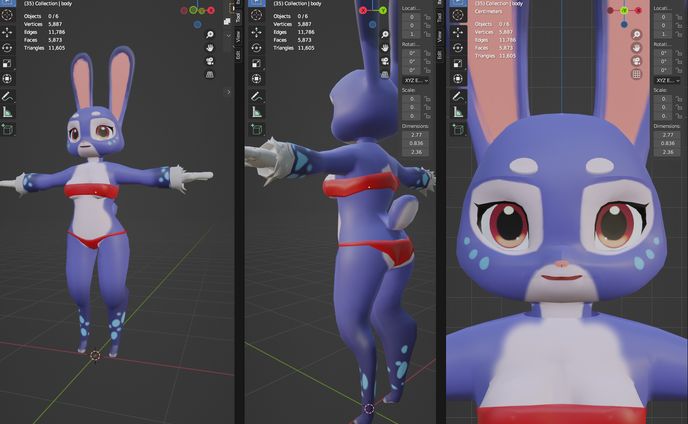This screenshot has width=688, height=424.
Task: Open the Tool tab in middle viewport
Action: point(439,17)
